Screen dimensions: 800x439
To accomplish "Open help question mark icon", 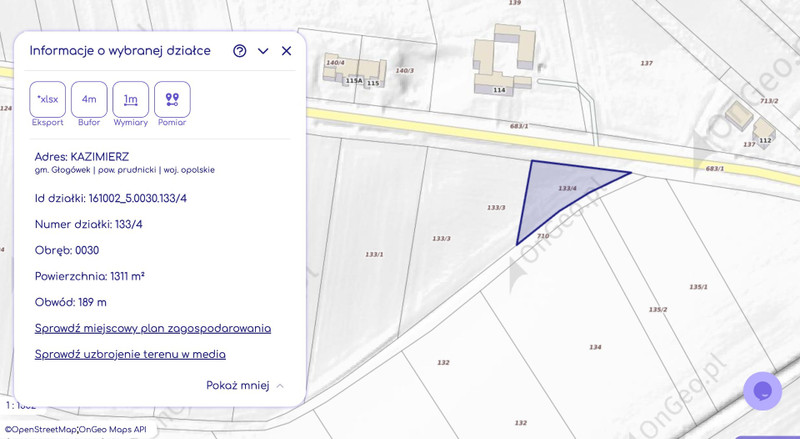I will pyautogui.click(x=240, y=51).
